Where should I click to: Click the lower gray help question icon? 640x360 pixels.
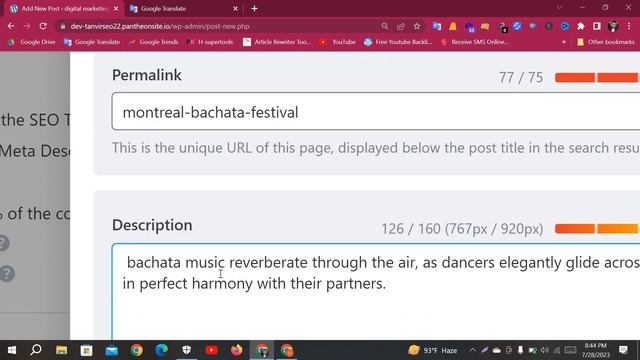7,274
